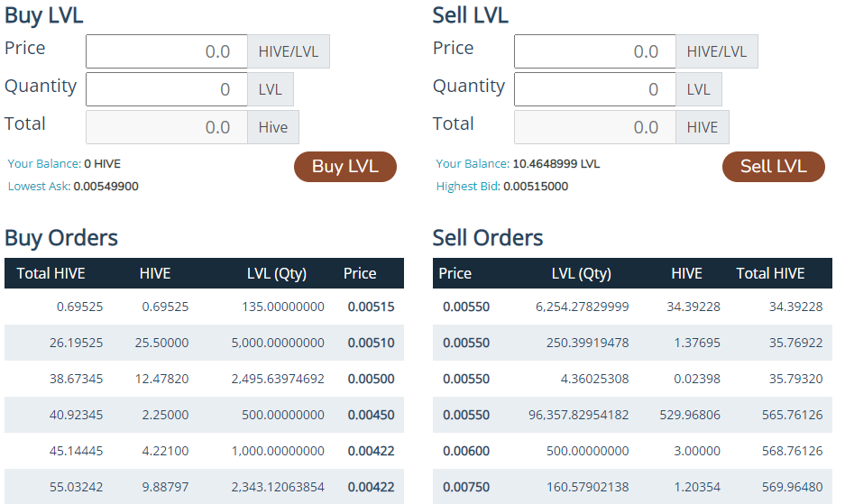Image resolution: width=845 pixels, height=504 pixels.
Task: Click Your Balance 10.4648999 LVL link
Action: [x=518, y=164]
